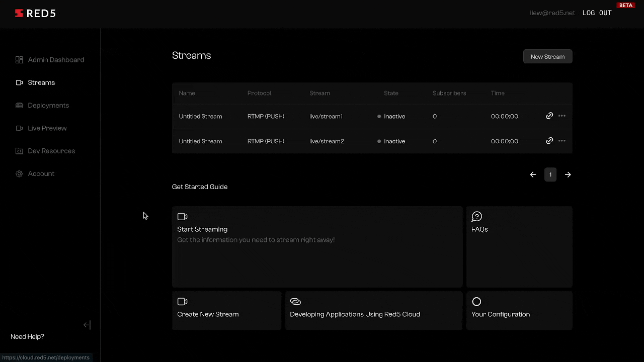Click the Stream column header
644x362 pixels.
(319, 93)
